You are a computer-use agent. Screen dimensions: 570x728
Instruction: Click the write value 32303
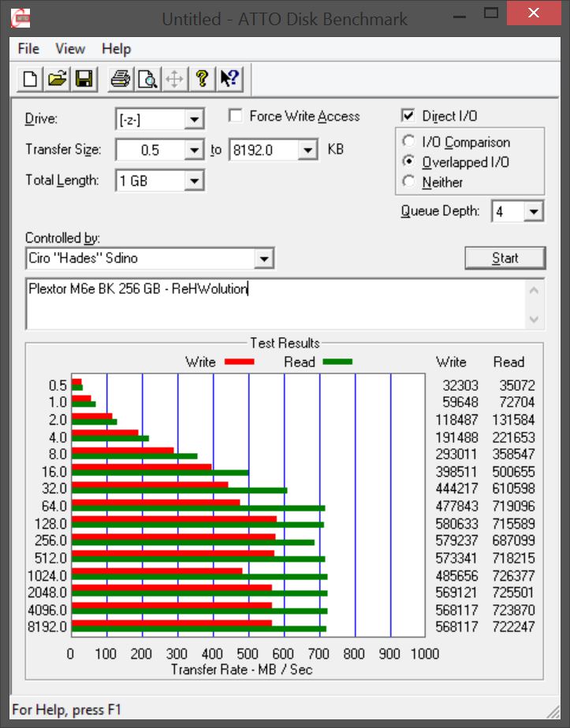click(460, 385)
